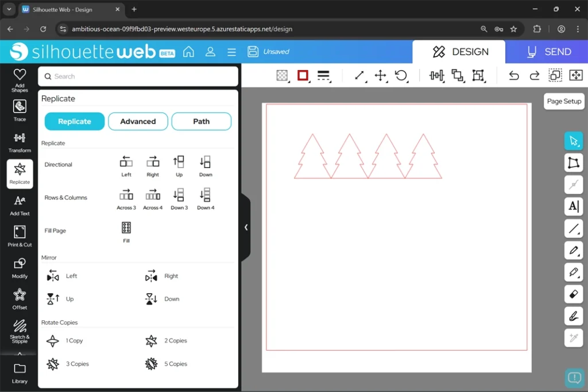Open the fill pattern dropdown
Viewport: 588px width, 392px height.
(282, 76)
